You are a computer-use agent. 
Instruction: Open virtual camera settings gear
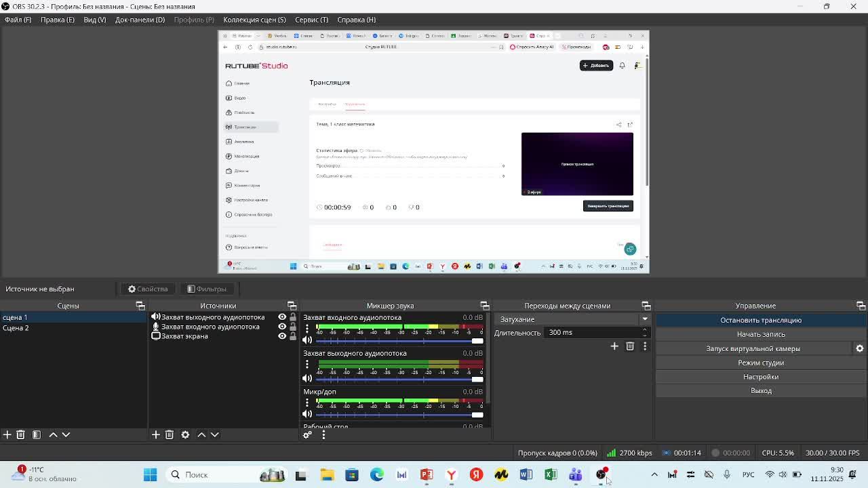point(859,348)
